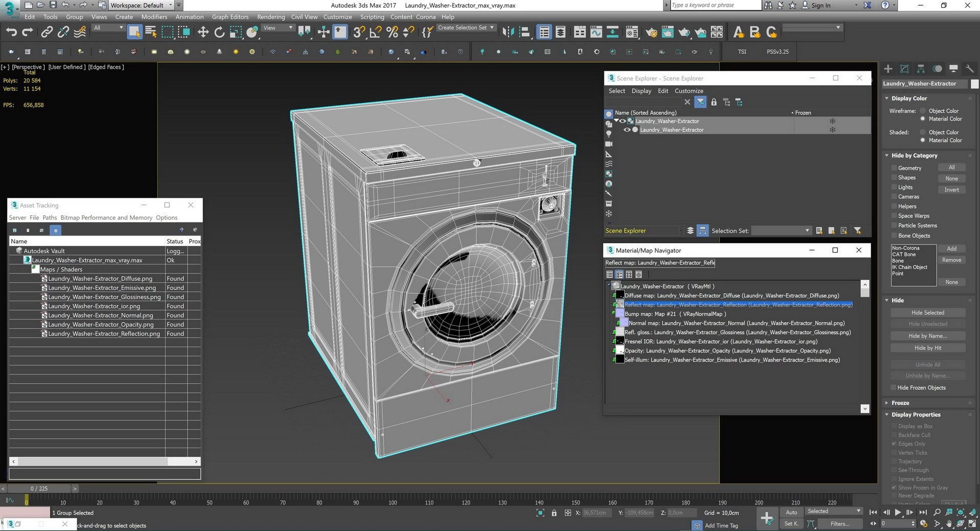Image resolution: width=980 pixels, height=531 pixels.
Task: Open the Modifiers menu
Action: [154, 17]
